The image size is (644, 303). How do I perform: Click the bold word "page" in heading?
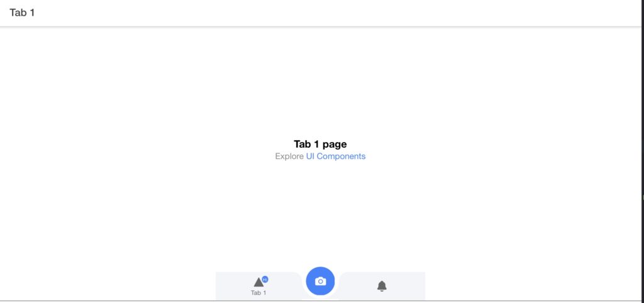(x=335, y=145)
